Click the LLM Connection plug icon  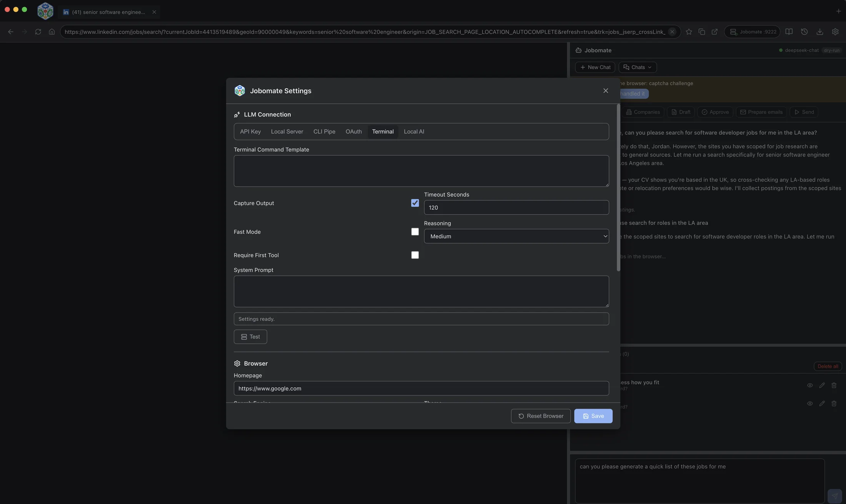(237, 115)
